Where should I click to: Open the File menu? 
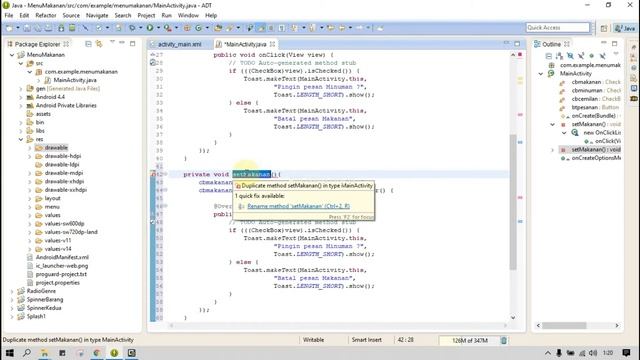[x=9, y=15]
